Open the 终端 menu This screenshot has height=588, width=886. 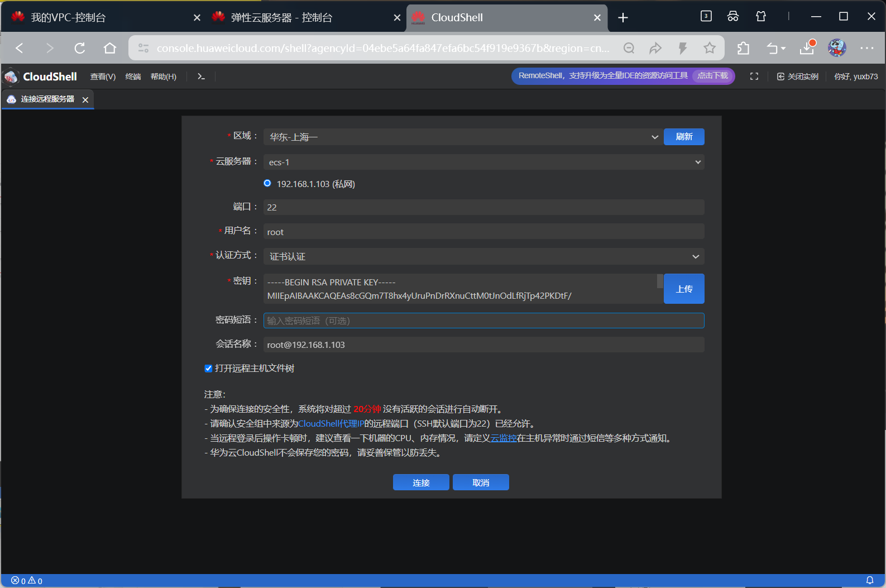pyautogui.click(x=133, y=77)
